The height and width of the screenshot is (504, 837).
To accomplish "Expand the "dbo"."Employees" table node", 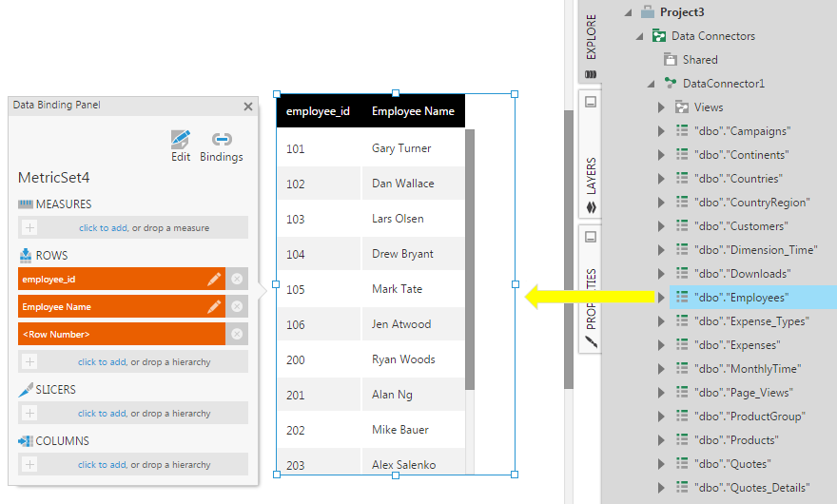I will click(661, 298).
